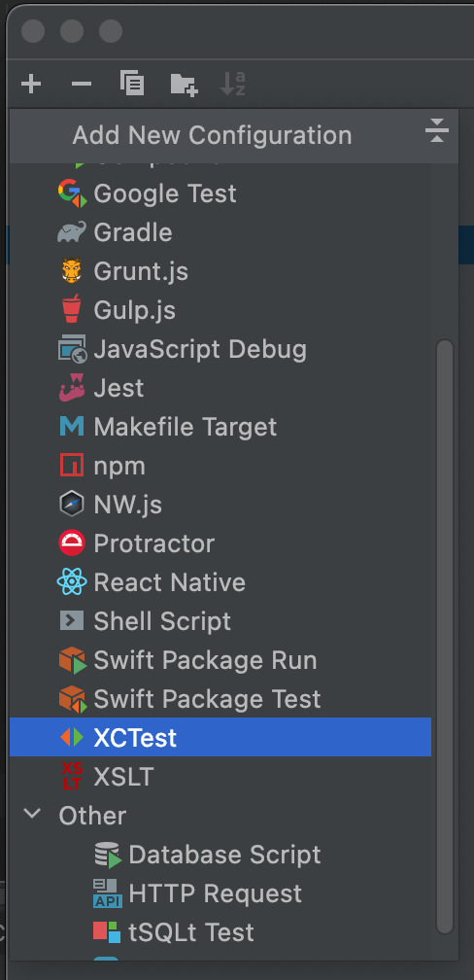Viewport: 474px width, 980px height.
Task: Click the plus Add configuration toolbar icon
Action: coord(31,84)
